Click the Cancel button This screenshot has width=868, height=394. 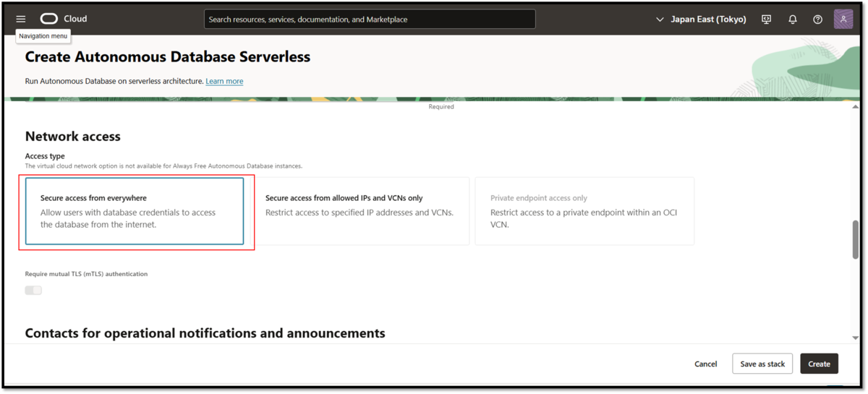point(705,364)
